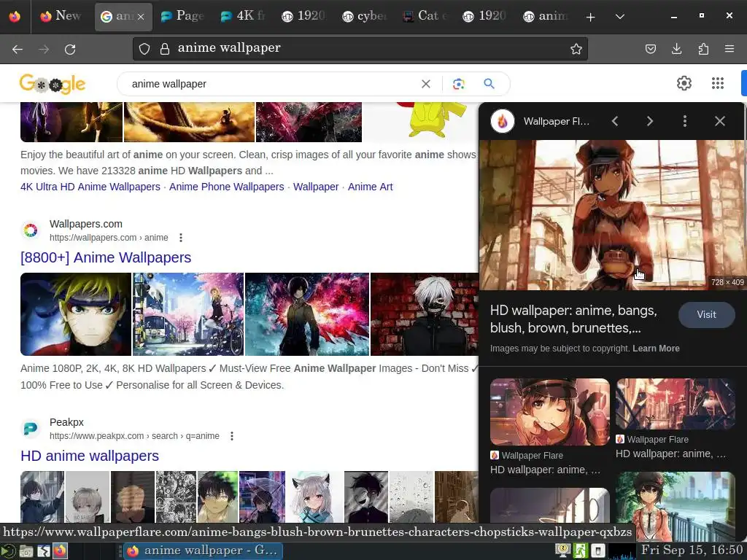Image resolution: width=747 pixels, height=560 pixels.
Task: Open the system menu start icon
Action: 9,551
